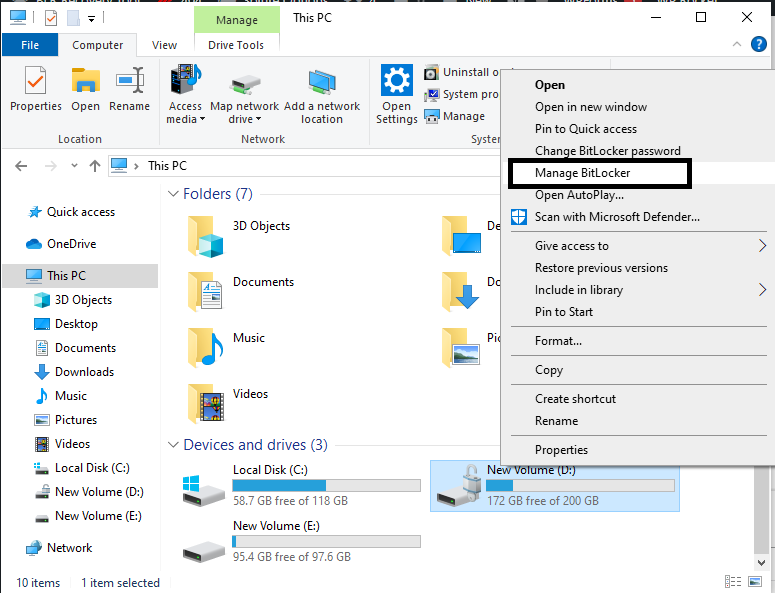Screen dimensions: 775x593
Task: Click the Access media icon
Action: click(185, 79)
